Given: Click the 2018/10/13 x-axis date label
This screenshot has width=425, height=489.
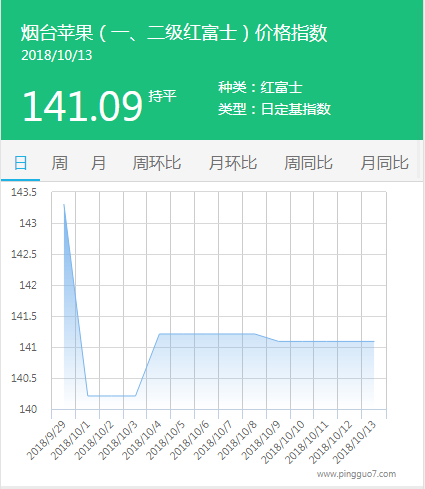Looking at the screenshot, I should [355, 442].
